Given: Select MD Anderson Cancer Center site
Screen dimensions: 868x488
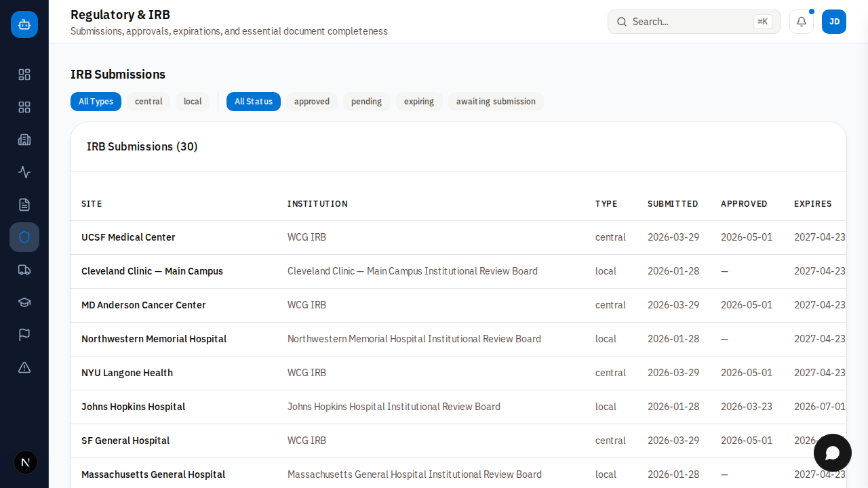Looking at the screenshot, I should [144, 305].
